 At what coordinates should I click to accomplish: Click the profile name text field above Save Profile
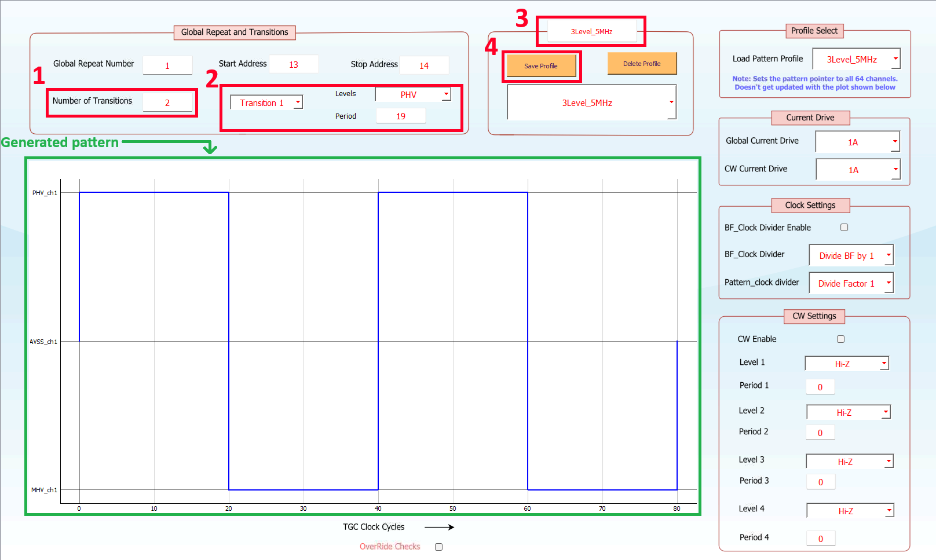click(x=591, y=31)
